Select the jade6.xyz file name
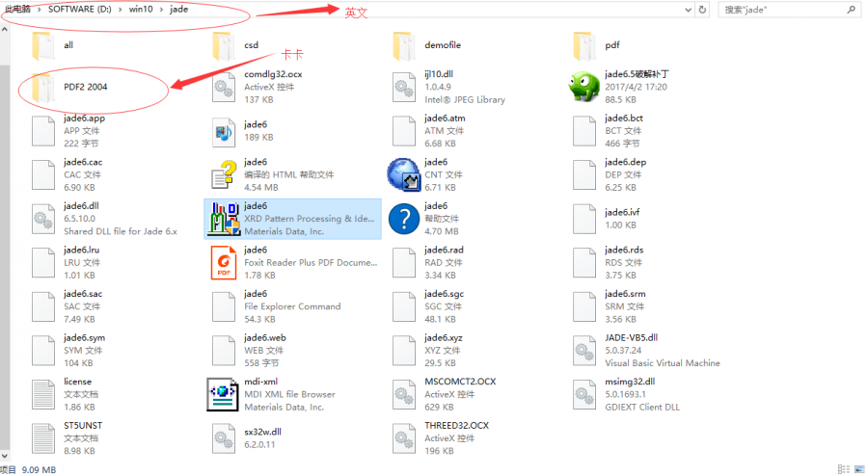868x476 pixels. [444, 338]
